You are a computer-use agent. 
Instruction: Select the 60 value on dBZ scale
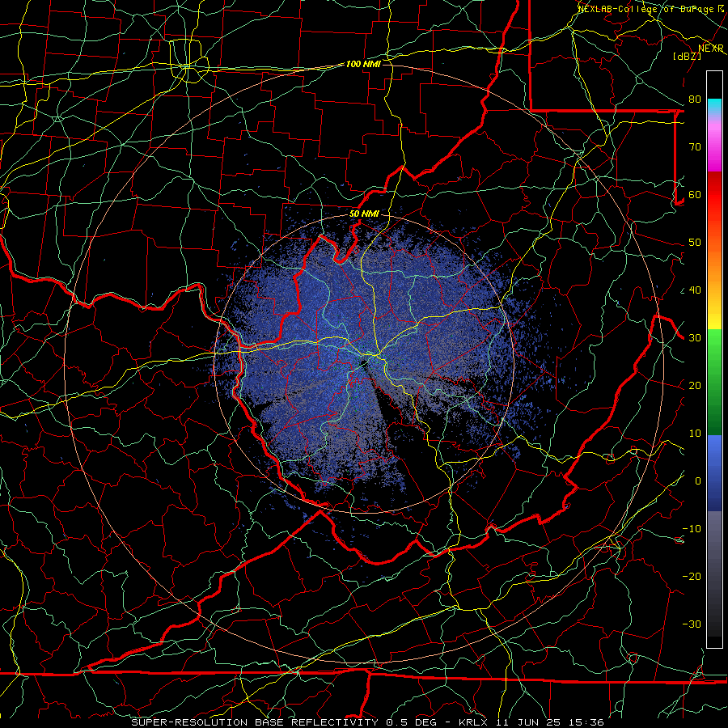point(695,195)
